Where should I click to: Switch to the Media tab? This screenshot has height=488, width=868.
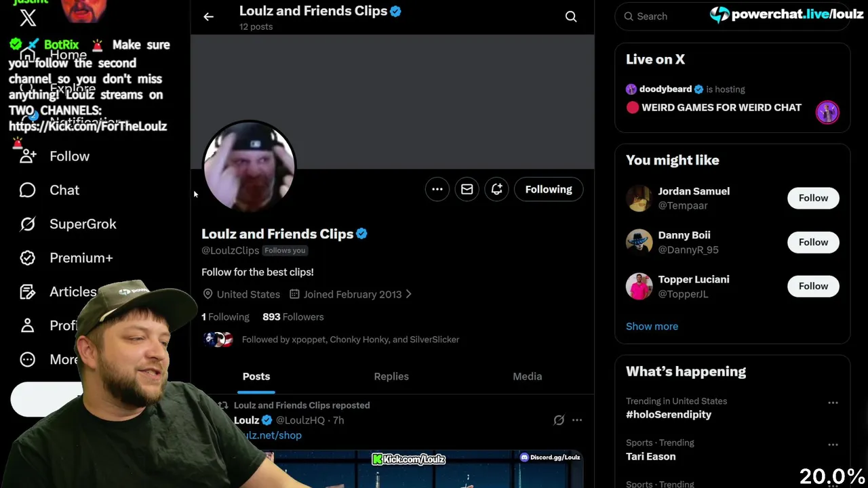(x=527, y=376)
